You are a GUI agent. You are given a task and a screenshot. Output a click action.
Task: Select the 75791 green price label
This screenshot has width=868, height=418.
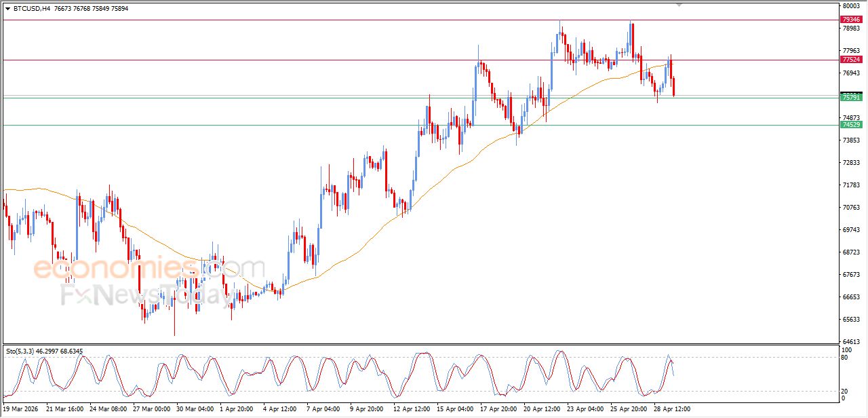click(851, 98)
